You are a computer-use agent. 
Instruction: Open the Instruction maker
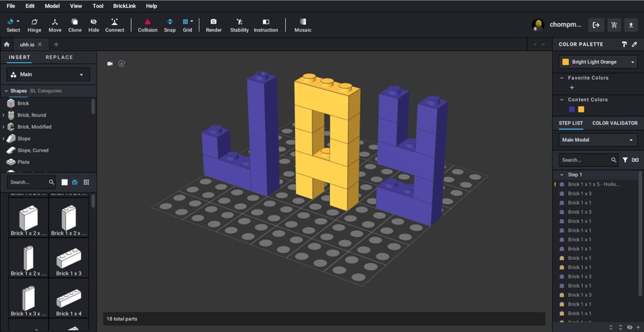(x=266, y=26)
